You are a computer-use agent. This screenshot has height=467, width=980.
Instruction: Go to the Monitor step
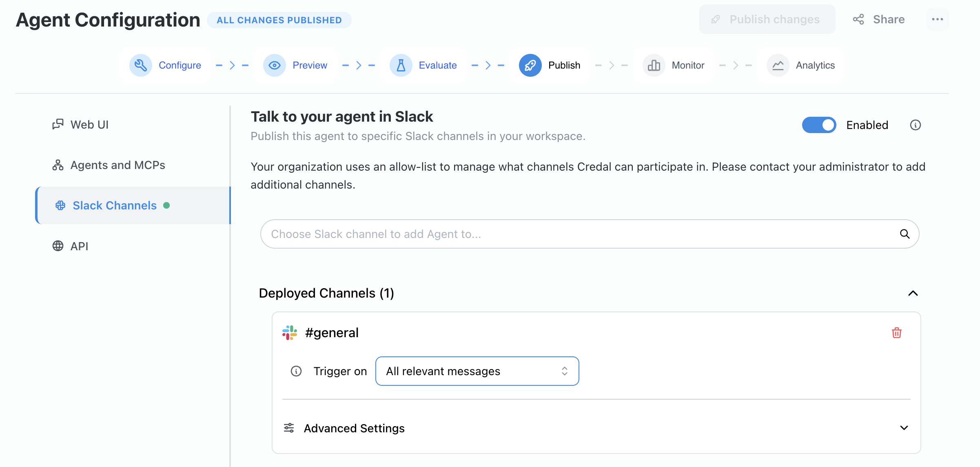click(x=674, y=65)
